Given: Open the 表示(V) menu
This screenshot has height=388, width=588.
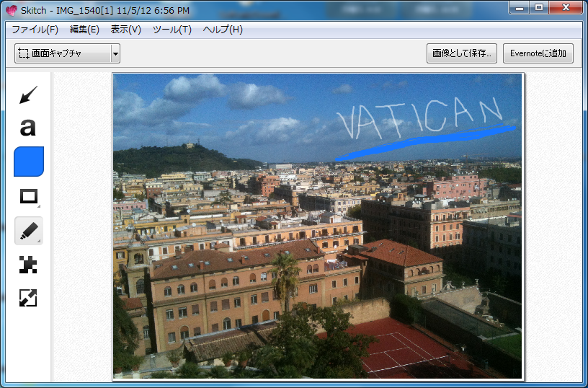Looking at the screenshot, I should pos(125,30).
